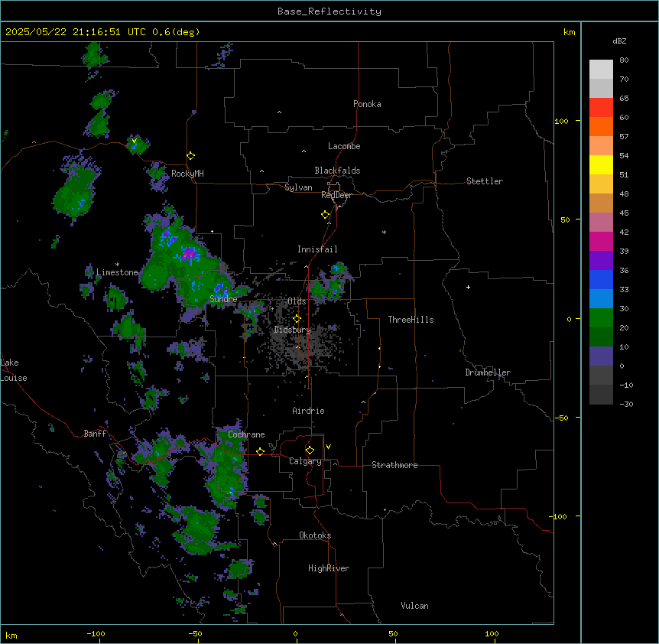Click the km label at the top-right of map

pyautogui.click(x=570, y=32)
